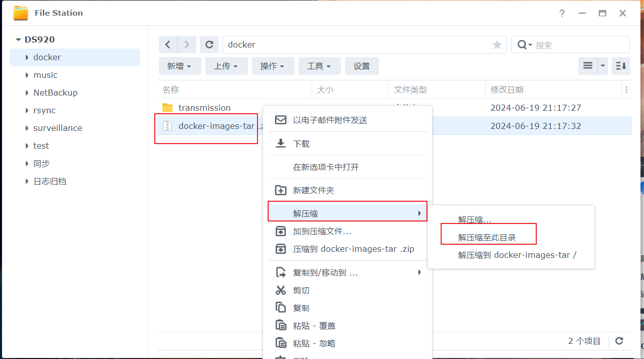Navigate back using the back arrow icon
The image size is (644, 359).
168,44
